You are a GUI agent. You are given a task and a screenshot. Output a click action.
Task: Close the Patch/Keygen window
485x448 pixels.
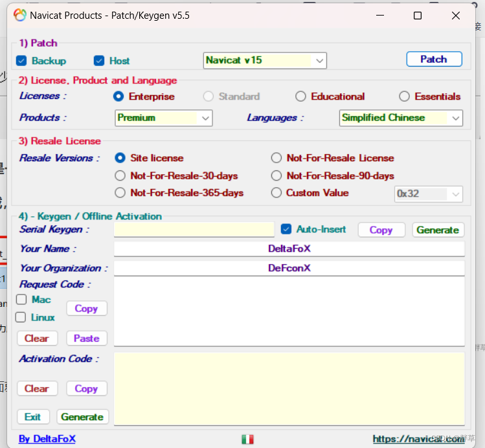[456, 16]
